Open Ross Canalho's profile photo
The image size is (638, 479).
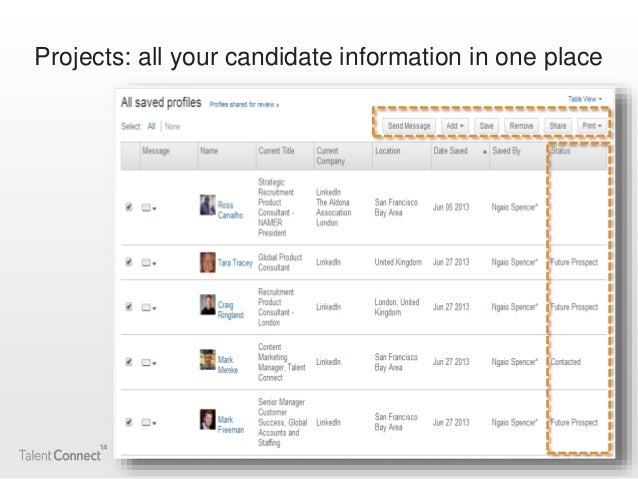(x=207, y=206)
